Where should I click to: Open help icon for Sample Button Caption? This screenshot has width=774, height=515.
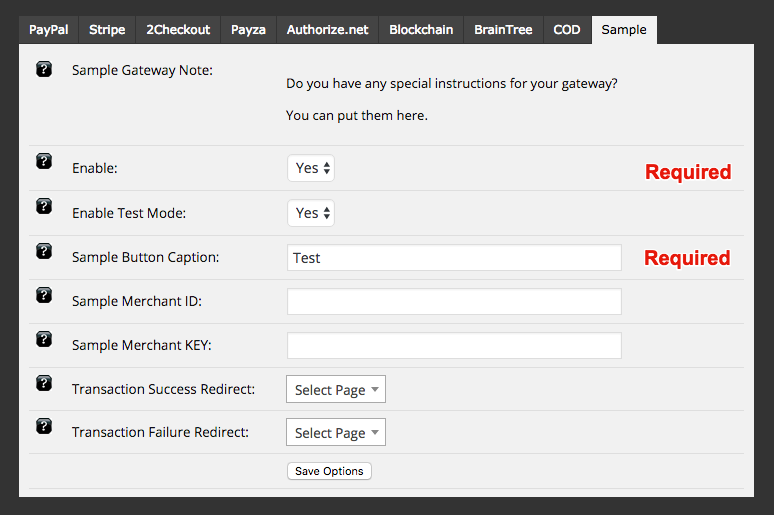point(44,251)
